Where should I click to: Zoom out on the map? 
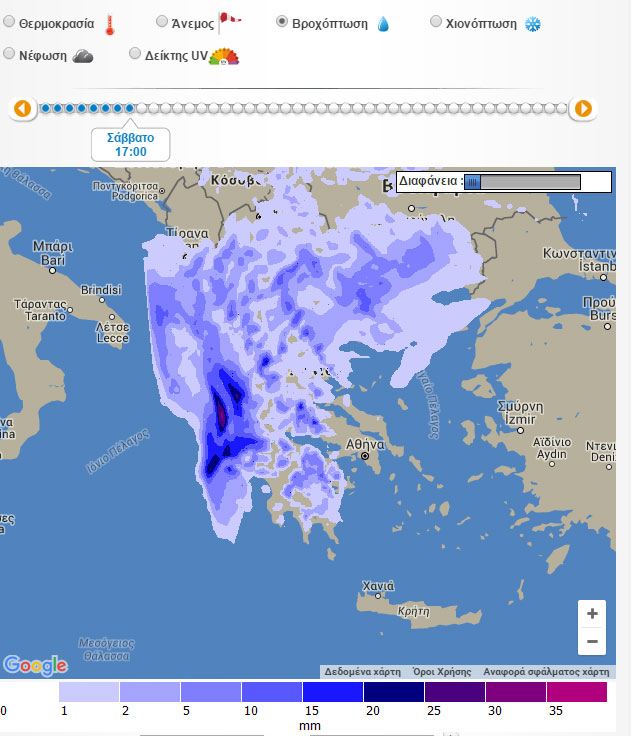[592, 641]
